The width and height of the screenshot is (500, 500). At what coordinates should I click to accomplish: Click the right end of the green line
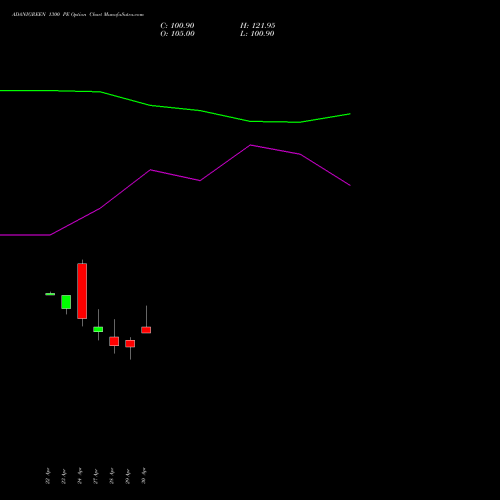coord(350,114)
